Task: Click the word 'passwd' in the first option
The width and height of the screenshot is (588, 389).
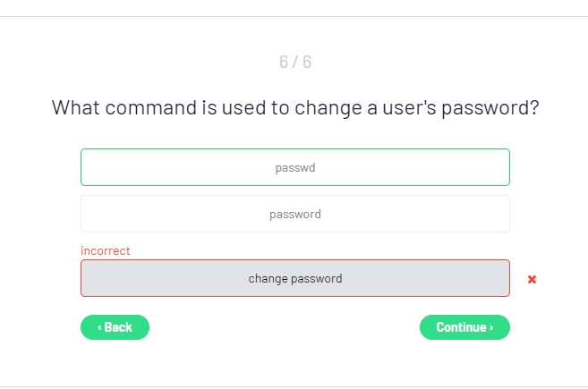Action: point(295,167)
